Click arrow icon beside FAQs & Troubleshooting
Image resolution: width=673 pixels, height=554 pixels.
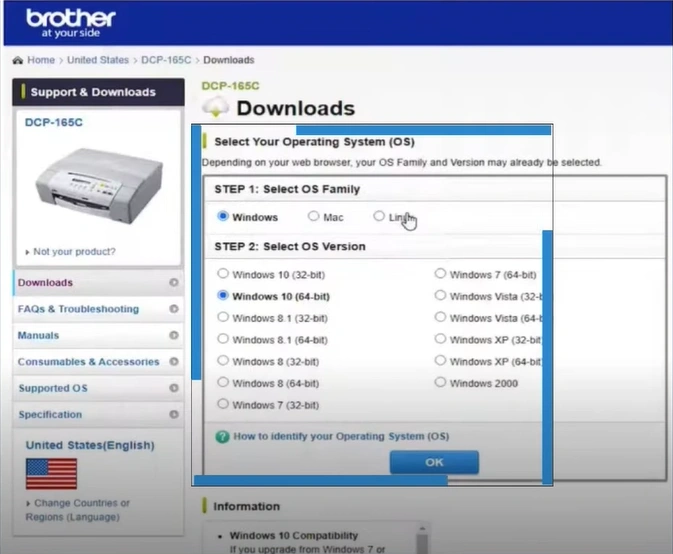tap(174, 309)
